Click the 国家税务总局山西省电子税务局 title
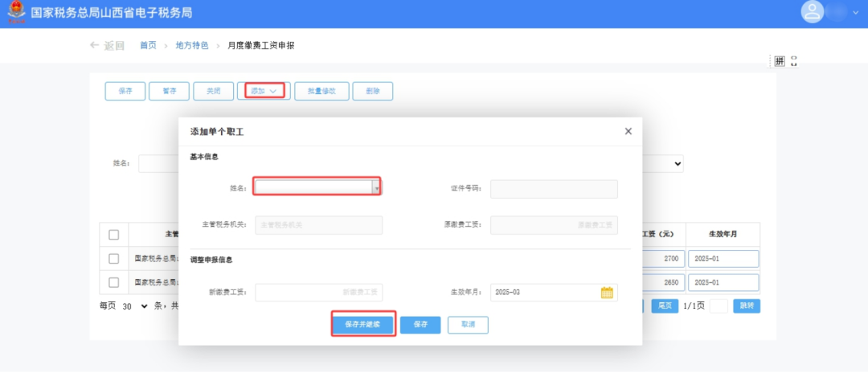Screen dimensions: 868x373 click(112, 12)
